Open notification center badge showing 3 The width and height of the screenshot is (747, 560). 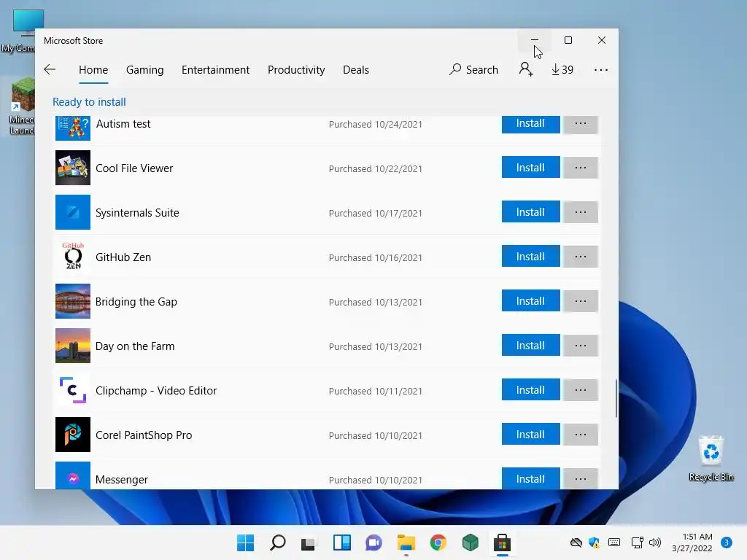[727, 542]
